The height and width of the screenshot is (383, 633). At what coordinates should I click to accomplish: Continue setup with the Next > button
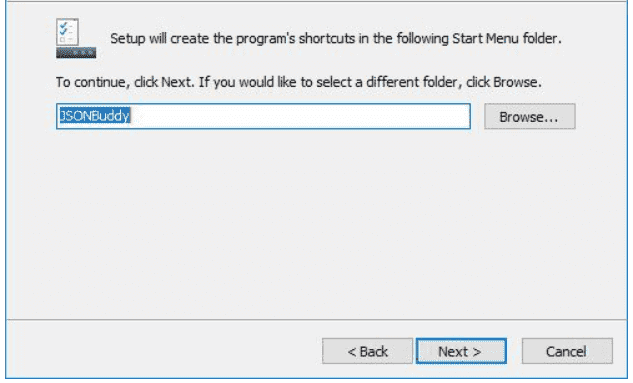coord(461,351)
